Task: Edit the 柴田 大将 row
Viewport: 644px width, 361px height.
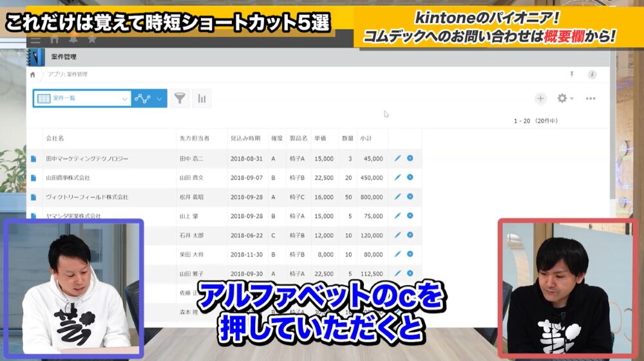Action: (397, 254)
